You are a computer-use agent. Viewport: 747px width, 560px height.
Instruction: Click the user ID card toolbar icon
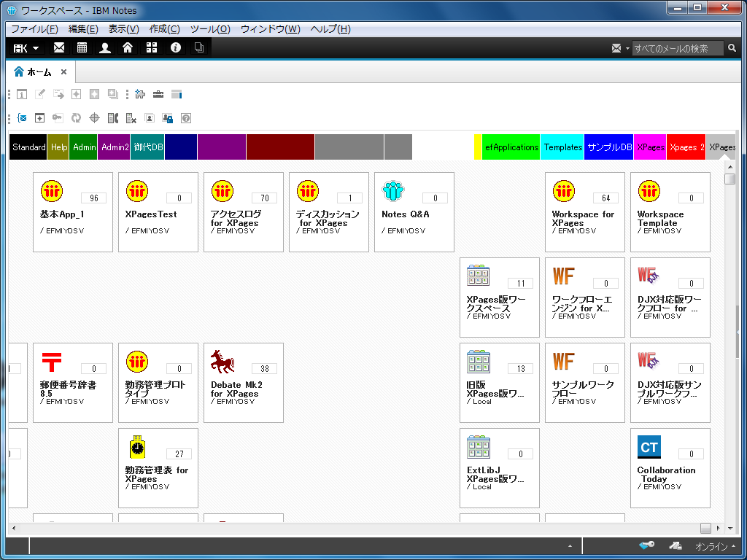point(150,118)
